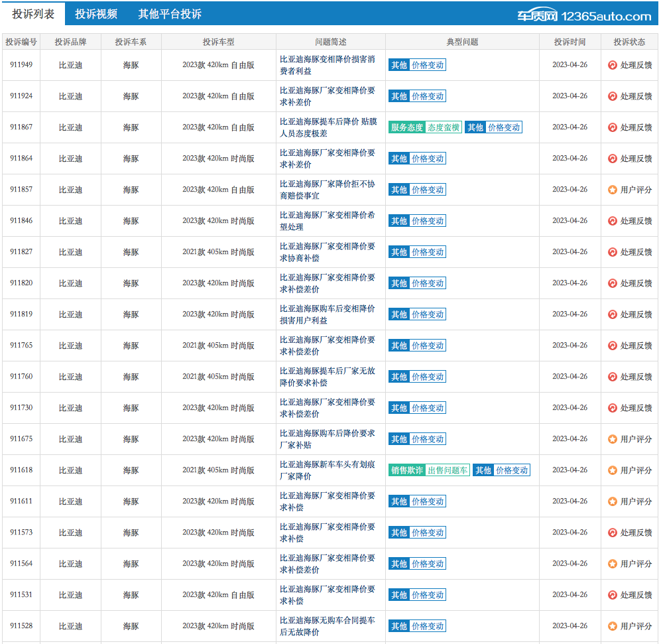Viewport: 661px width, 644px height.
Task: Click the 车质网 12365auto.com logo
Action: coord(584,16)
